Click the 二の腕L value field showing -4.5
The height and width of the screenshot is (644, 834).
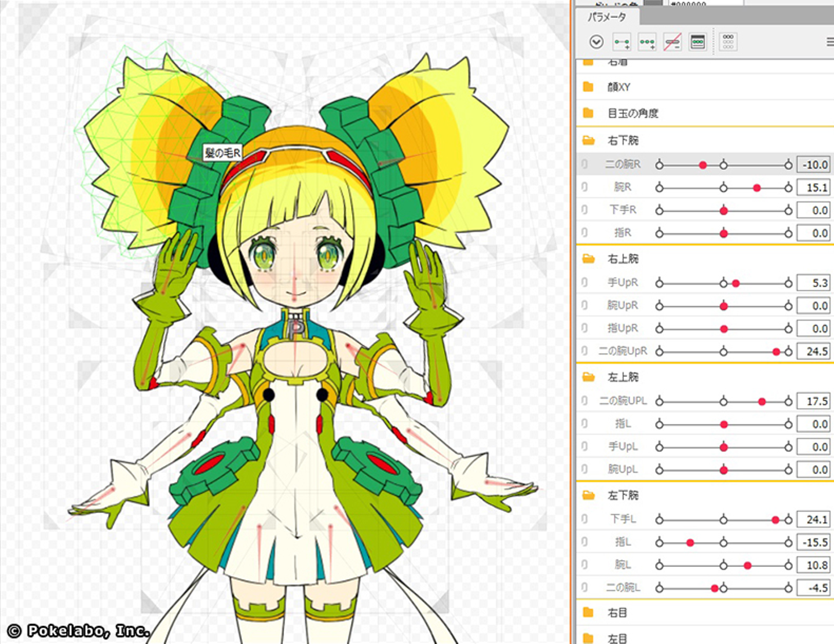click(x=814, y=588)
